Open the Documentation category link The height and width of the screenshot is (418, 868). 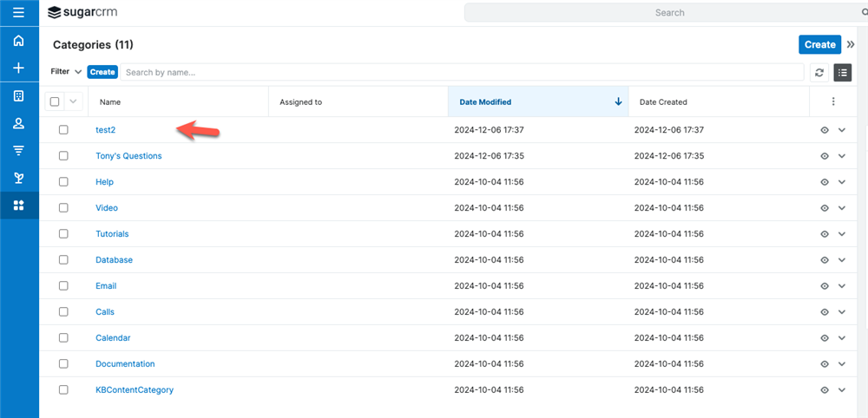125,364
